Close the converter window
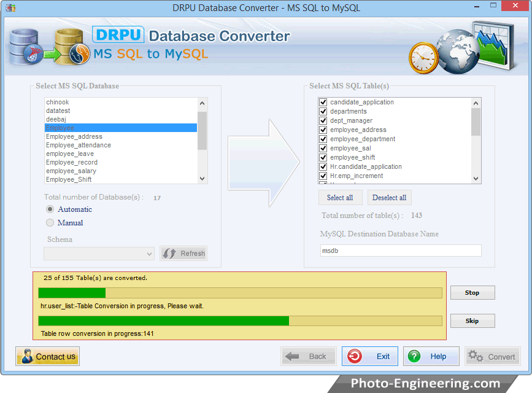532x393 pixels. coord(515,6)
